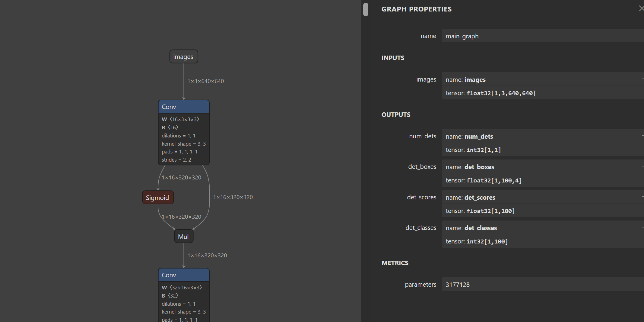This screenshot has height=322, width=644.
Task: Click the W ⟨32×16×3×3⟩ weight entry
Action: 182,288
